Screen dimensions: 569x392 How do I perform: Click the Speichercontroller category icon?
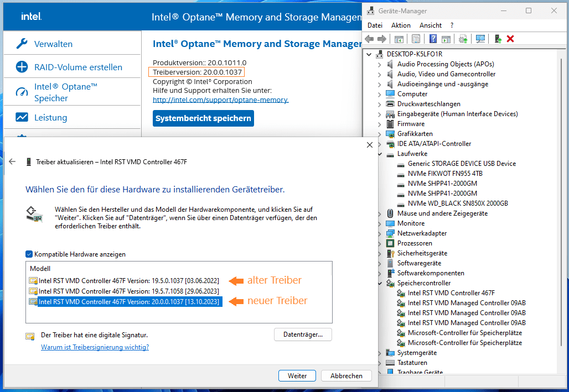coord(390,283)
